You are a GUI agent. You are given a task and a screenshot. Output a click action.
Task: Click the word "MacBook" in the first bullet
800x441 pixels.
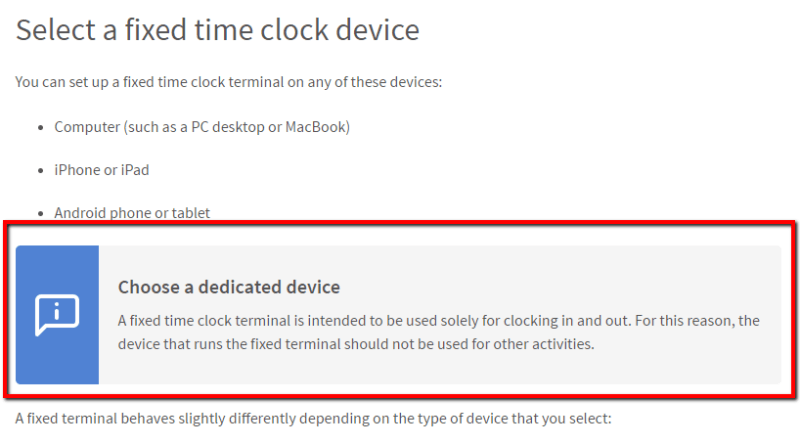point(316,127)
